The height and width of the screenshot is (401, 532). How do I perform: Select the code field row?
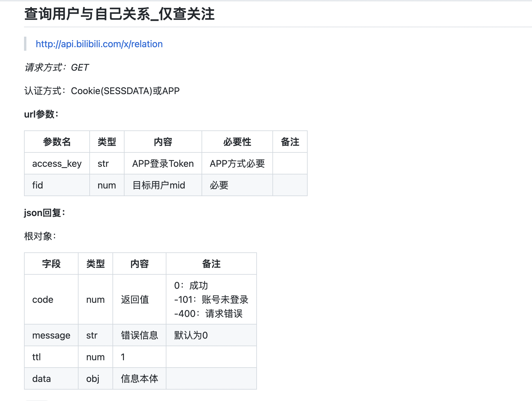(x=42, y=299)
